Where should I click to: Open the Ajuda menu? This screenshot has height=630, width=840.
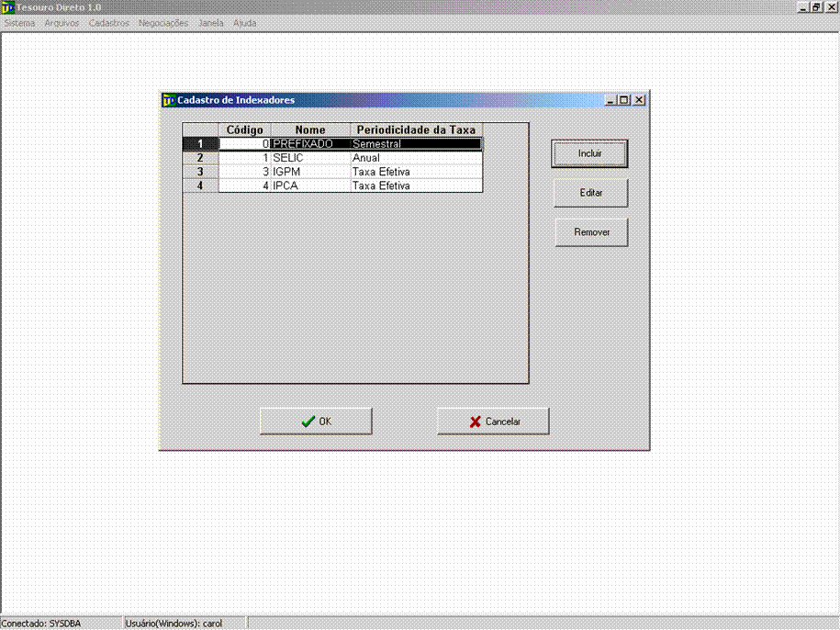pos(244,23)
